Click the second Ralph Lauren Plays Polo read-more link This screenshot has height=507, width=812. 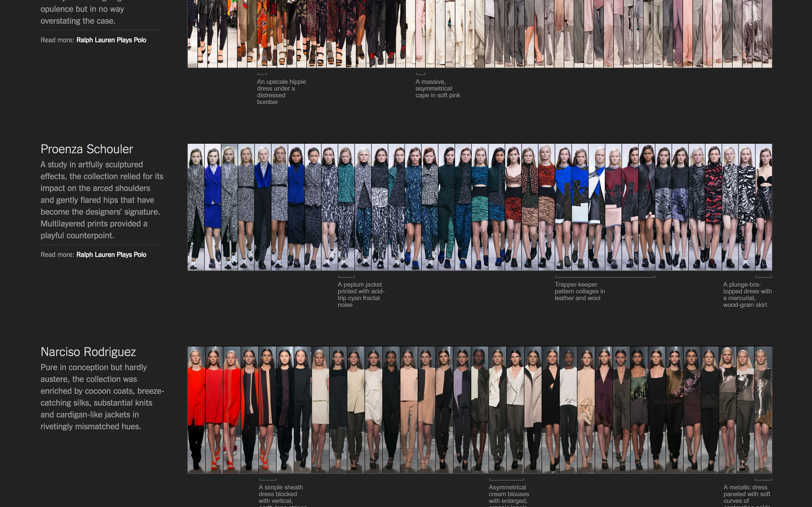(x=111, y=255)
